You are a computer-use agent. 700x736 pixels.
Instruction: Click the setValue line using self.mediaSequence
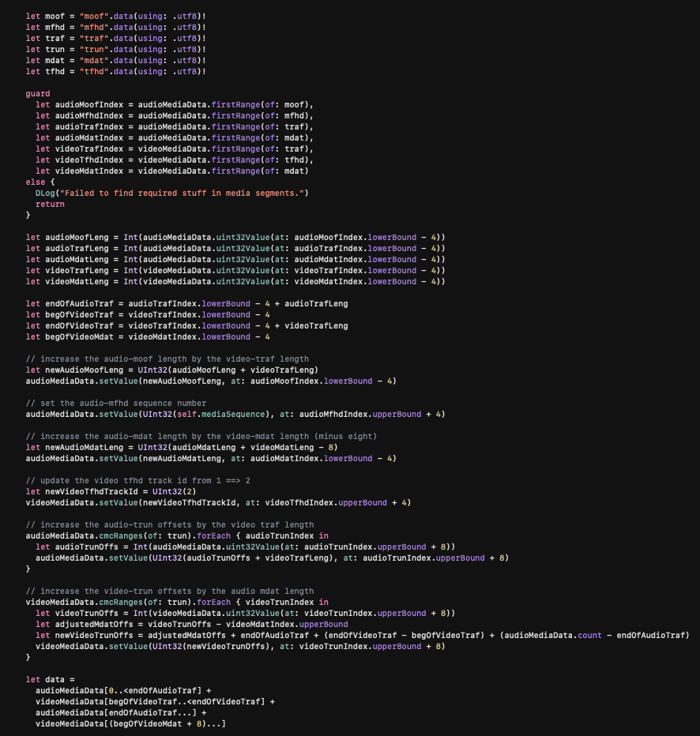click(235, 415)
